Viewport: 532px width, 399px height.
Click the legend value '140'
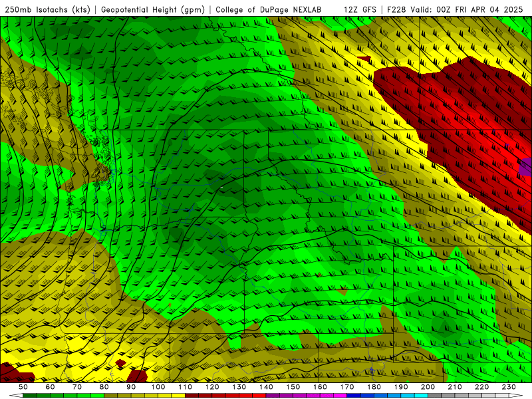pyautogui.click(x=266, y=387)
